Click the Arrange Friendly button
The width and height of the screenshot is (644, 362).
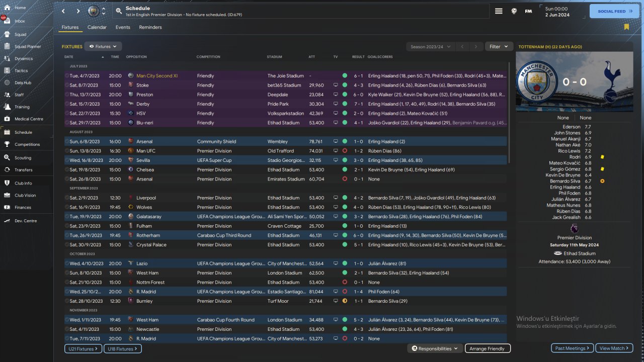487,348
